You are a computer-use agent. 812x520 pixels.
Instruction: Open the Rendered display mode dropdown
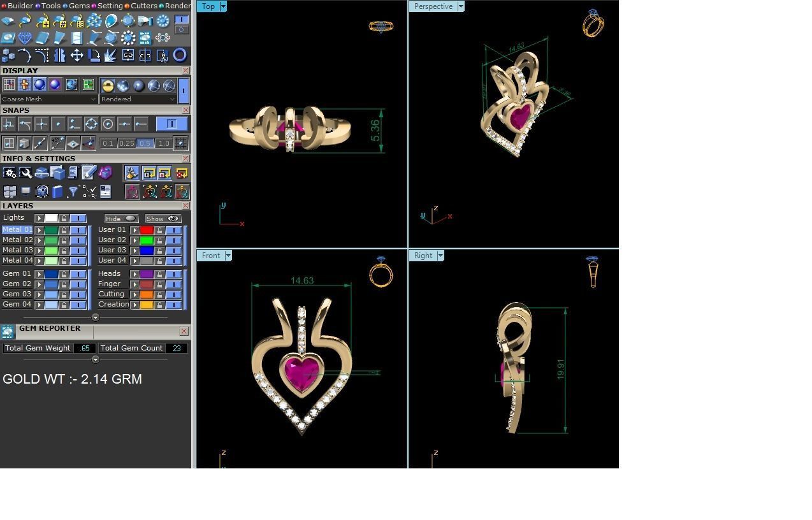pyautogui.click(x=138, y=99)
